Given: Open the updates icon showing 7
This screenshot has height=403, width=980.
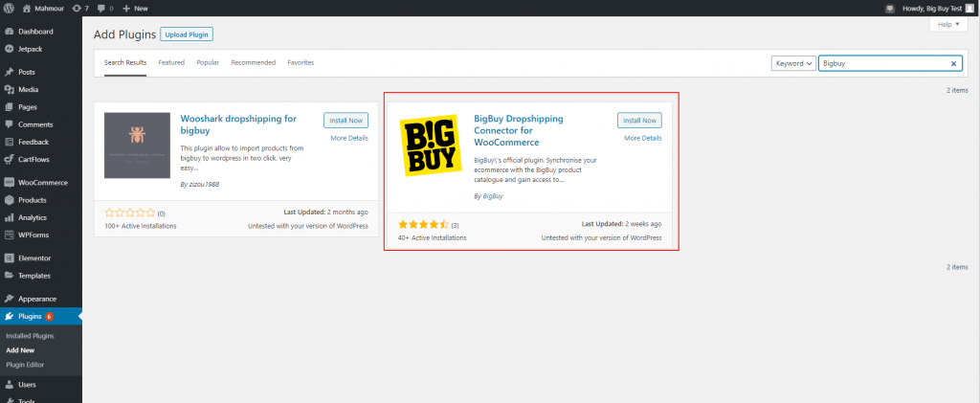Looking at the screenshot, I should (x=80, y=9).
